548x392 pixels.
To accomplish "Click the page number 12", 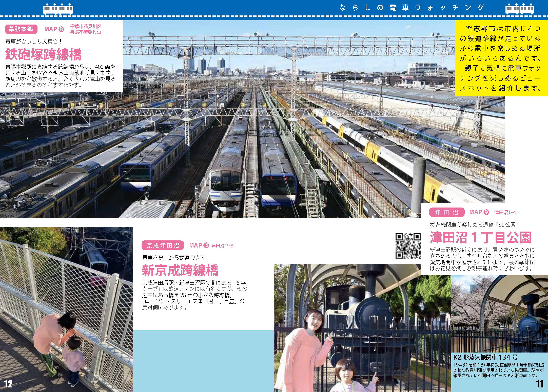I will click(8, 384).
